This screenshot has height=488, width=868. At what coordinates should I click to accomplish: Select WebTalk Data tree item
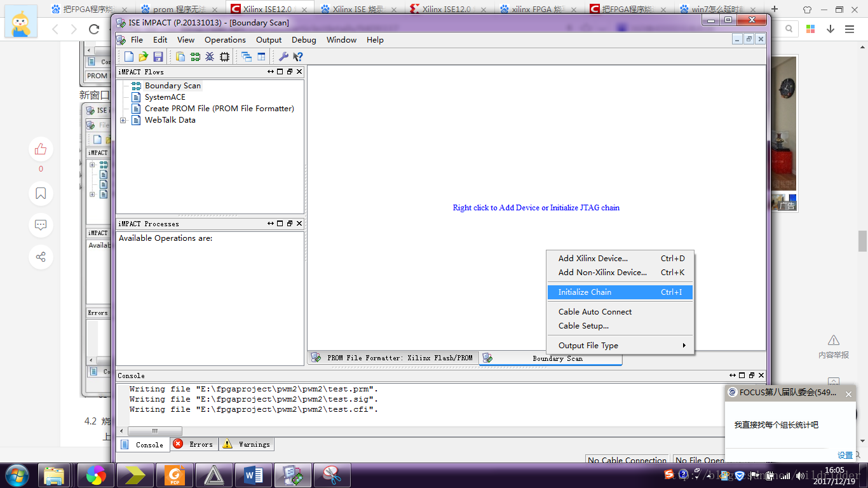[170, 120]
